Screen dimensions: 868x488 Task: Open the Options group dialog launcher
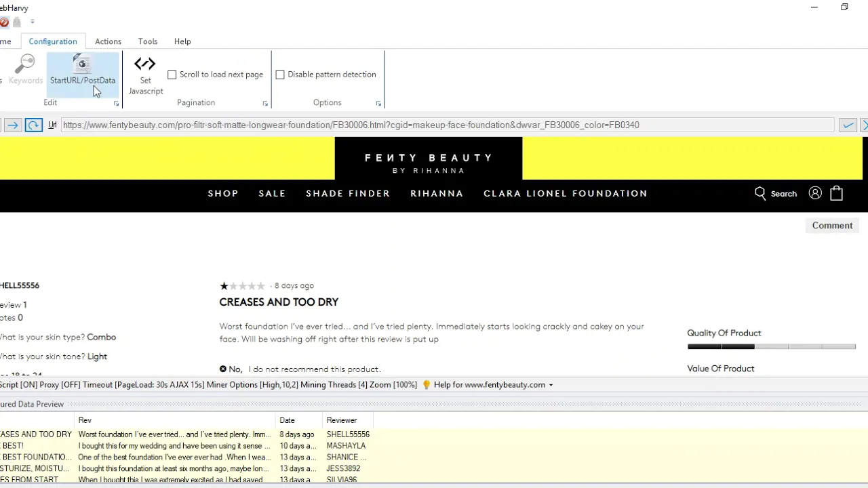coord(378,104)
